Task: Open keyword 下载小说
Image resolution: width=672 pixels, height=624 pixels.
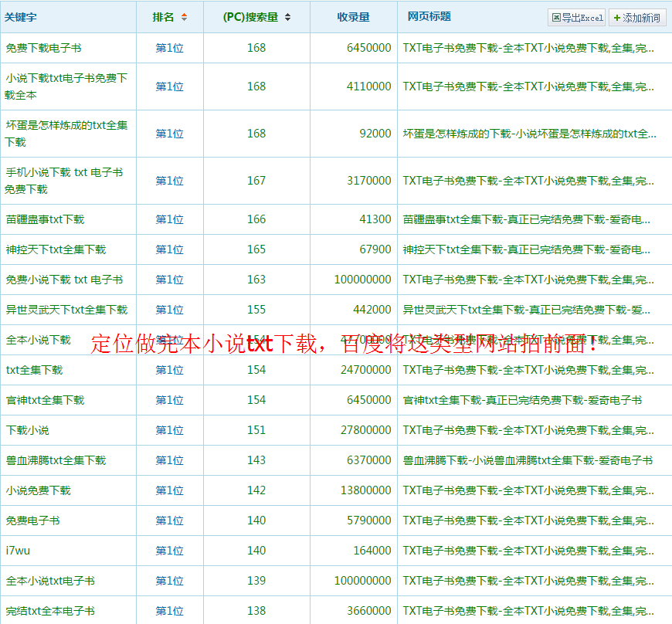Action: point(28,430)
